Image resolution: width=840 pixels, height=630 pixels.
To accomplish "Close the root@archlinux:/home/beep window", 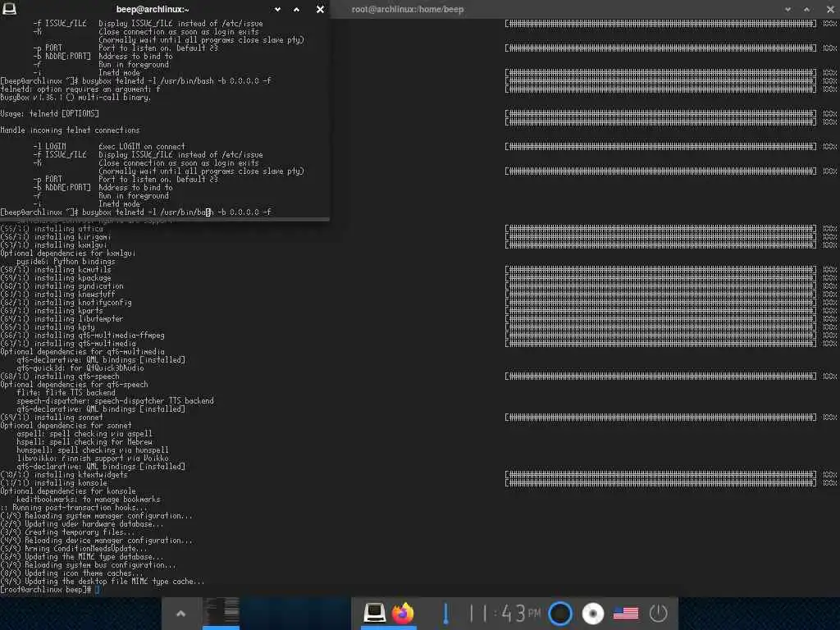I will (x=830, y=9).
